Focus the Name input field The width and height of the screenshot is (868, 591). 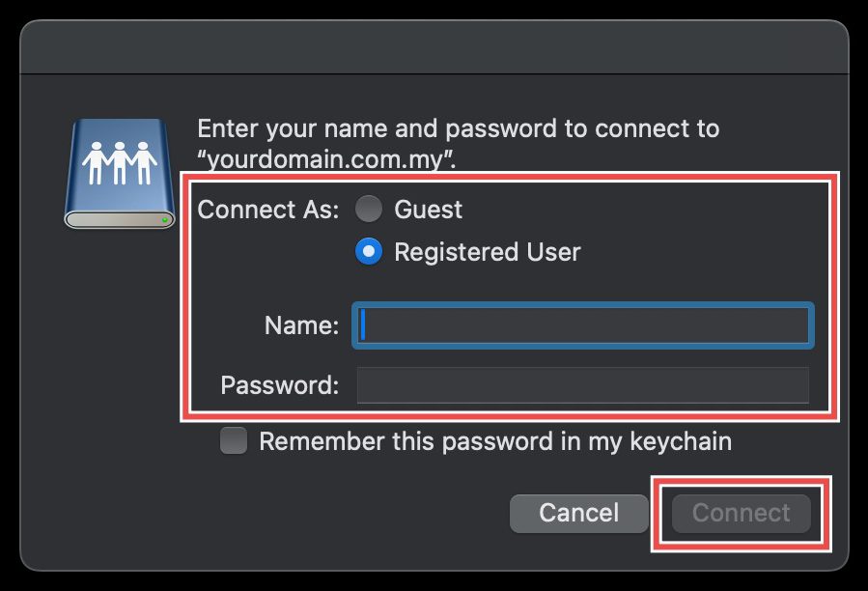pos(583,325)
